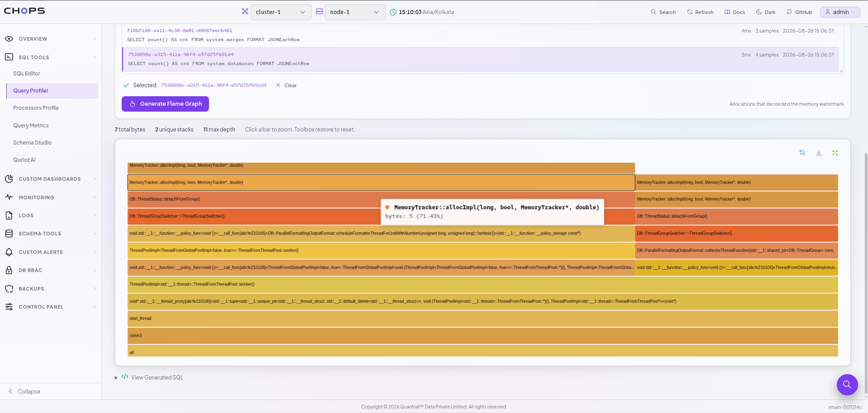Open the node-1 selector dropdown
868x413 pixels.
click(355, 12)
